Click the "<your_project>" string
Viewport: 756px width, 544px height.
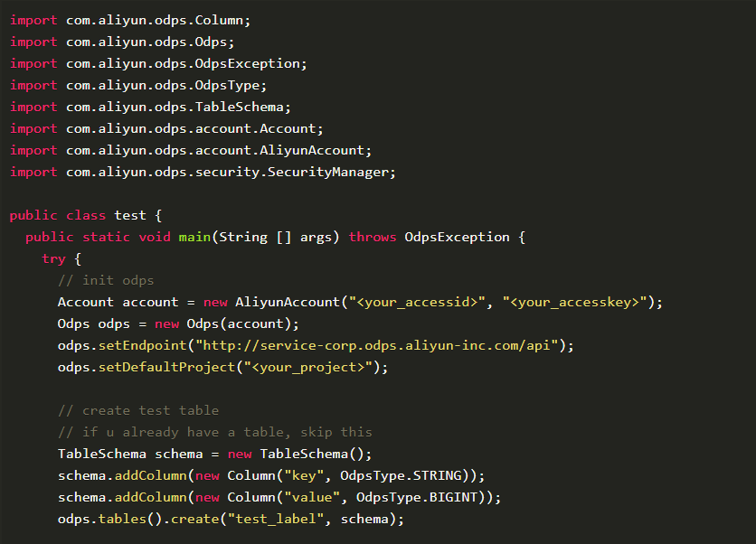point(308,367)
